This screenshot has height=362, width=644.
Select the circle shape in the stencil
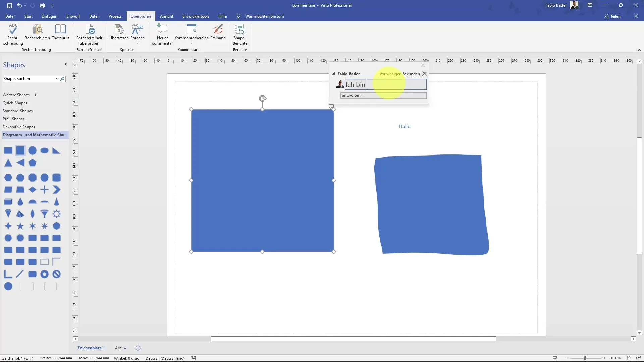(32, 150)
